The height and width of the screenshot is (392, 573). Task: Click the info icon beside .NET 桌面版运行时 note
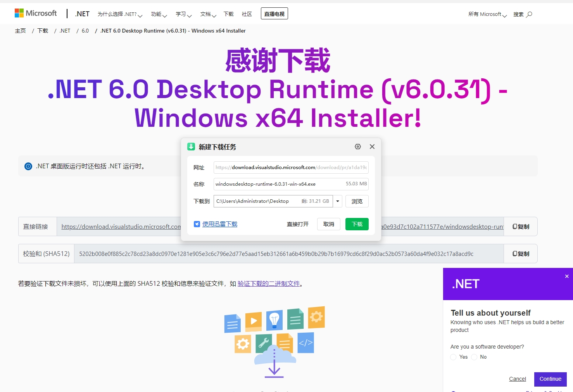coord(28,166)
